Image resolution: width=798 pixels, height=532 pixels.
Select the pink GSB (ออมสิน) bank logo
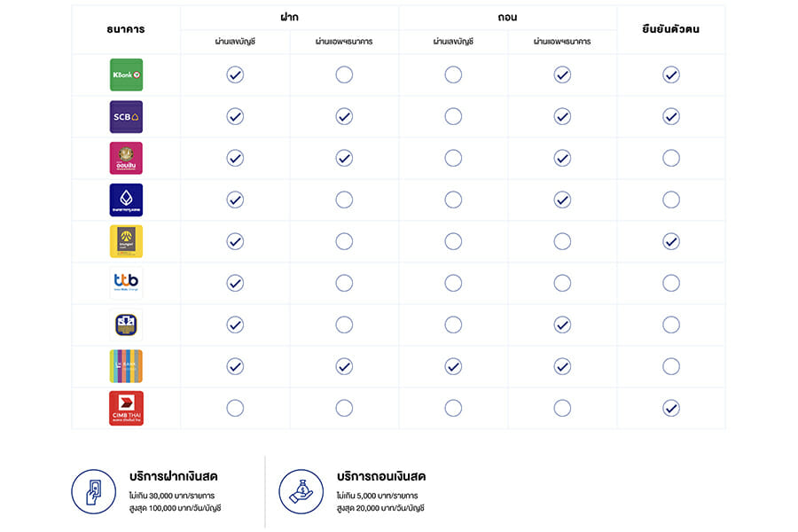pos(126,158)
